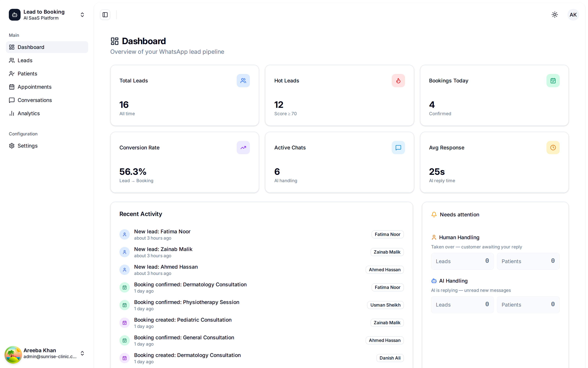Click the Avg Response clock icon
The width and height of the screenshot is (588, 368).
click(553, 148)
